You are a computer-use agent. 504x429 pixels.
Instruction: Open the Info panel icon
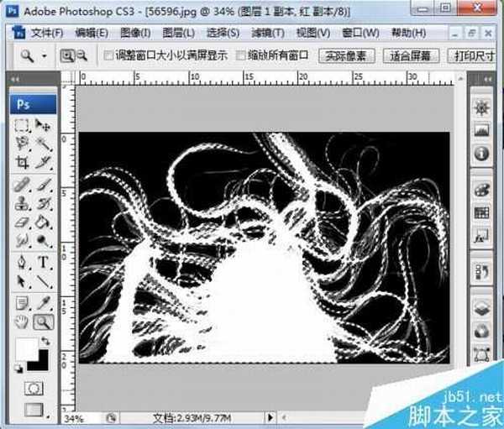click(481, 154)
